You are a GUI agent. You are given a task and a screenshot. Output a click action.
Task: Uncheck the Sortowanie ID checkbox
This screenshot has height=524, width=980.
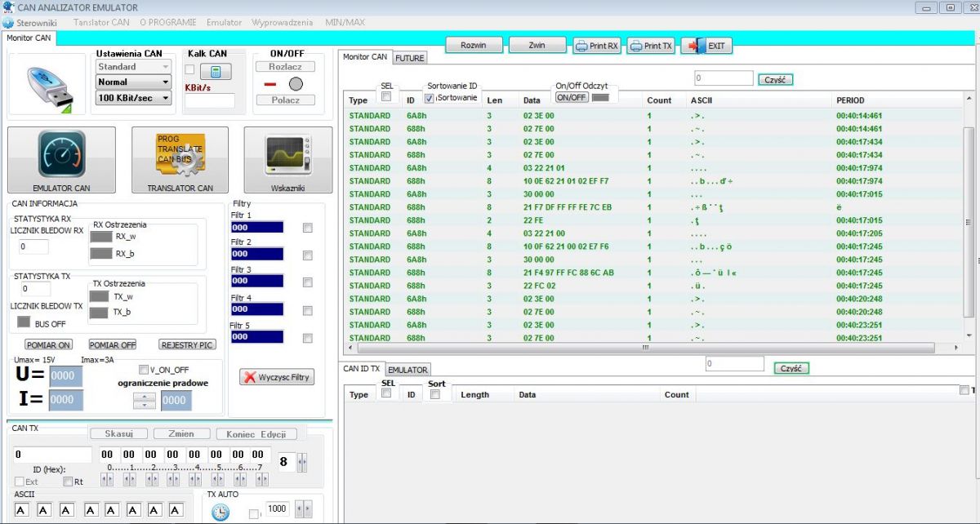click(430, 98)
